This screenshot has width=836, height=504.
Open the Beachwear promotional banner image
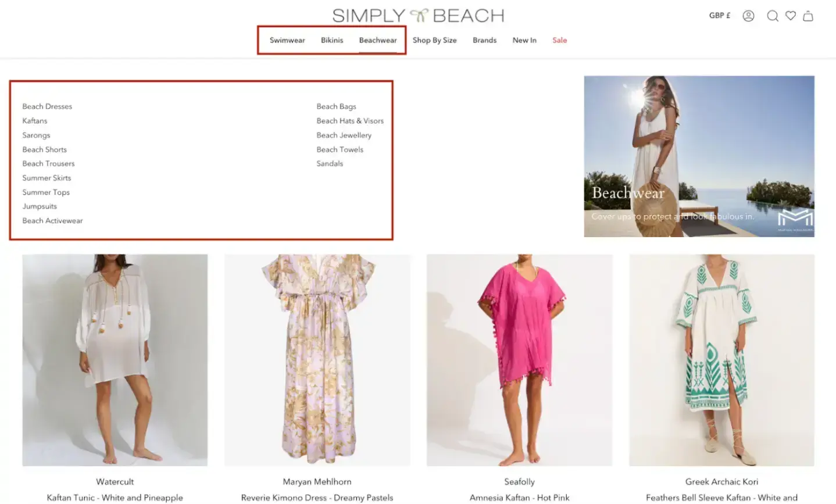tap(699, 157)
